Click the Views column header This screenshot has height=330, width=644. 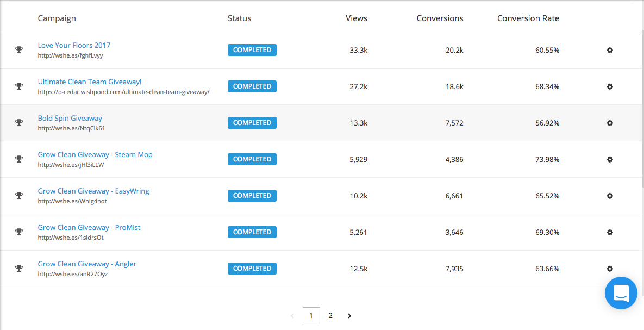tap(357, 18)
